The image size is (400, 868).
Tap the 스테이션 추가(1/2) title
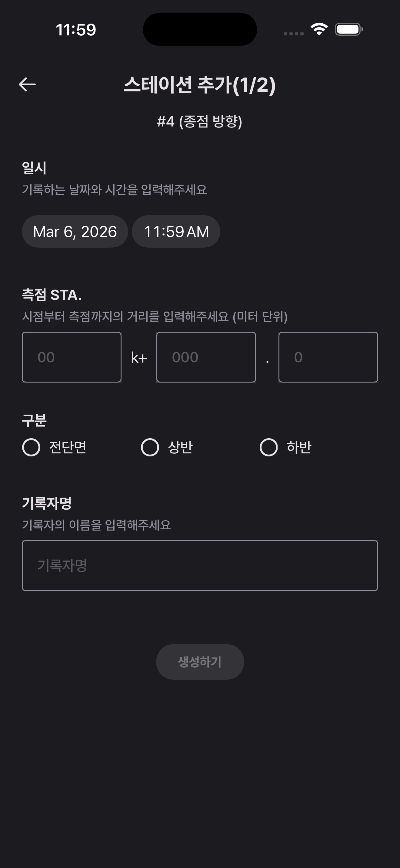click(x=200, y=84)
